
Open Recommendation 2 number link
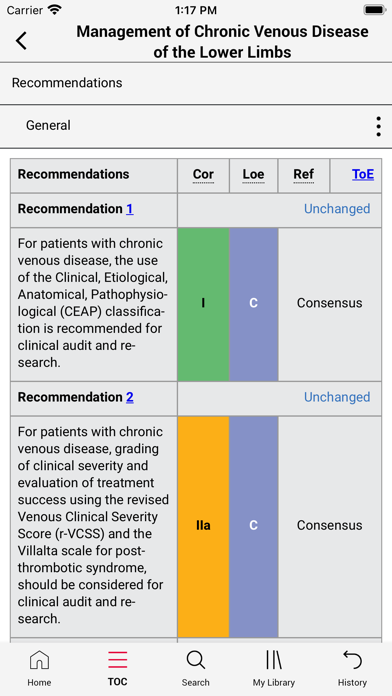(130, 397)
